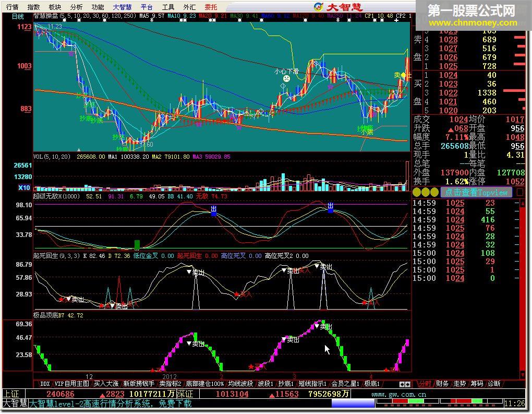532x414 pixels.
Task: Open the 指数 menu
Action: click(x=33, y=7)
